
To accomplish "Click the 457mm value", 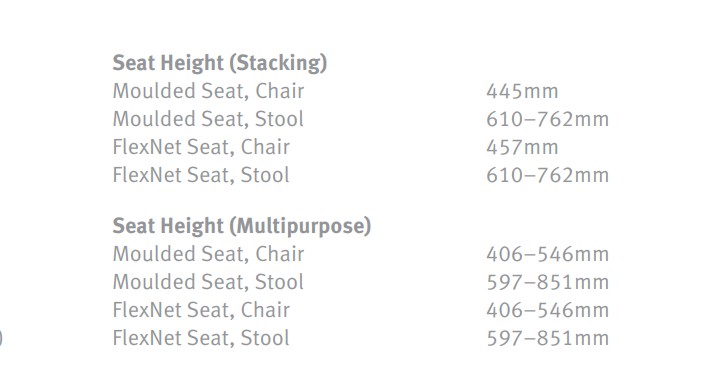I will (522, 148).
